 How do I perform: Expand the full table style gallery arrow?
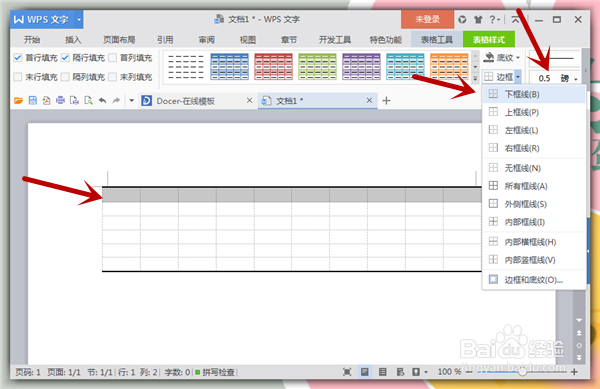pyautogui.click(x=475, y=79)
